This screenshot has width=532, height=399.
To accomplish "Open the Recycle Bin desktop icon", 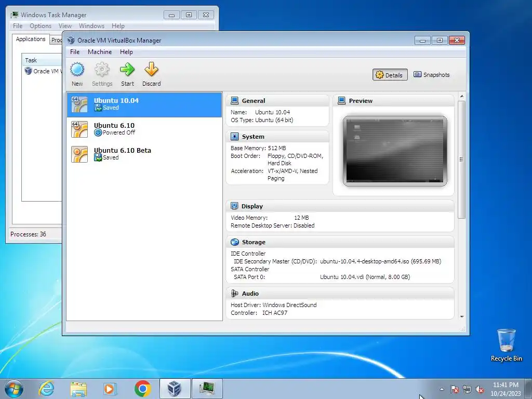I will click(506, 345).
